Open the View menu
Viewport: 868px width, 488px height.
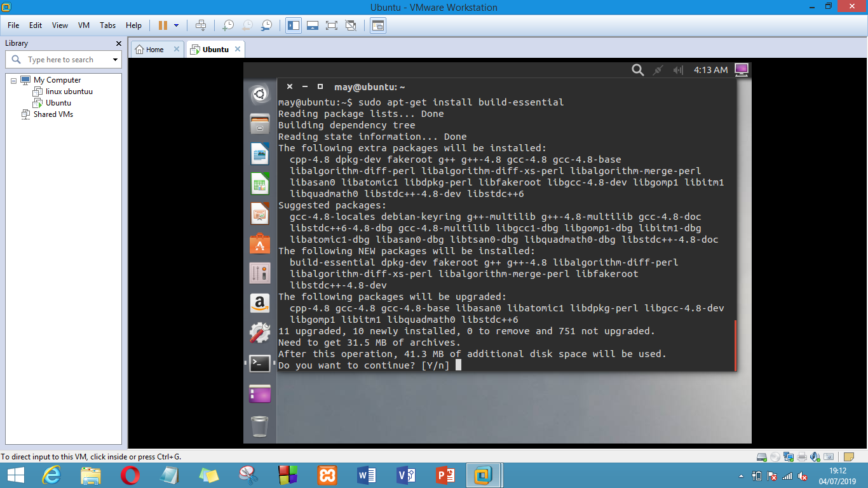coord(60,25)
